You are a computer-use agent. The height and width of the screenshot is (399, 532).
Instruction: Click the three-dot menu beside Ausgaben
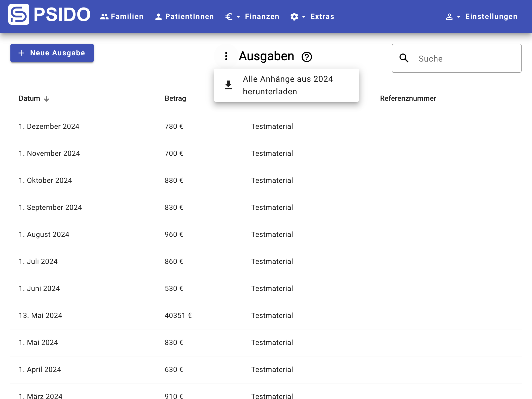click(226, 56)
